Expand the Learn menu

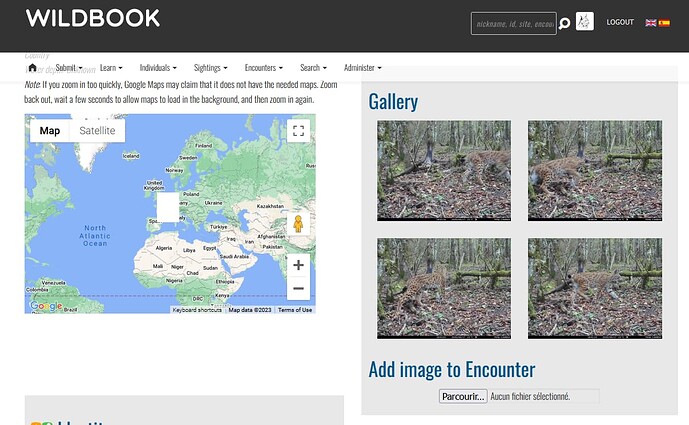111,68
